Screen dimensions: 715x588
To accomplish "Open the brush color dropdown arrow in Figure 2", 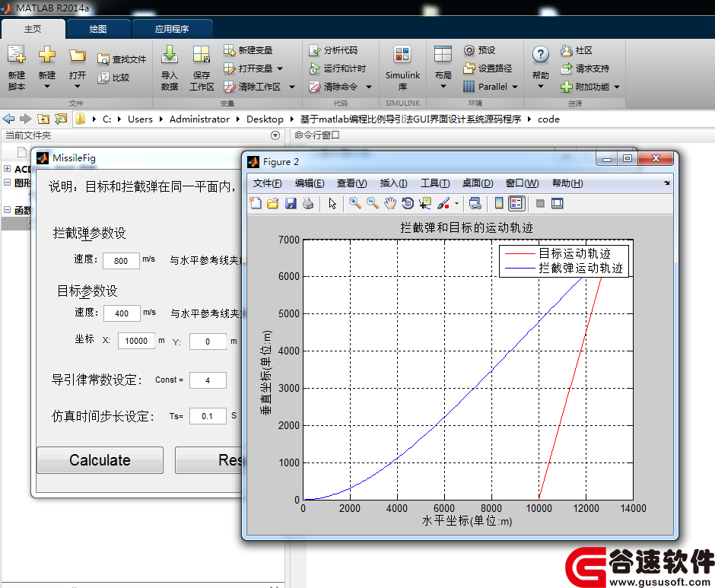I will pos(456,203).
